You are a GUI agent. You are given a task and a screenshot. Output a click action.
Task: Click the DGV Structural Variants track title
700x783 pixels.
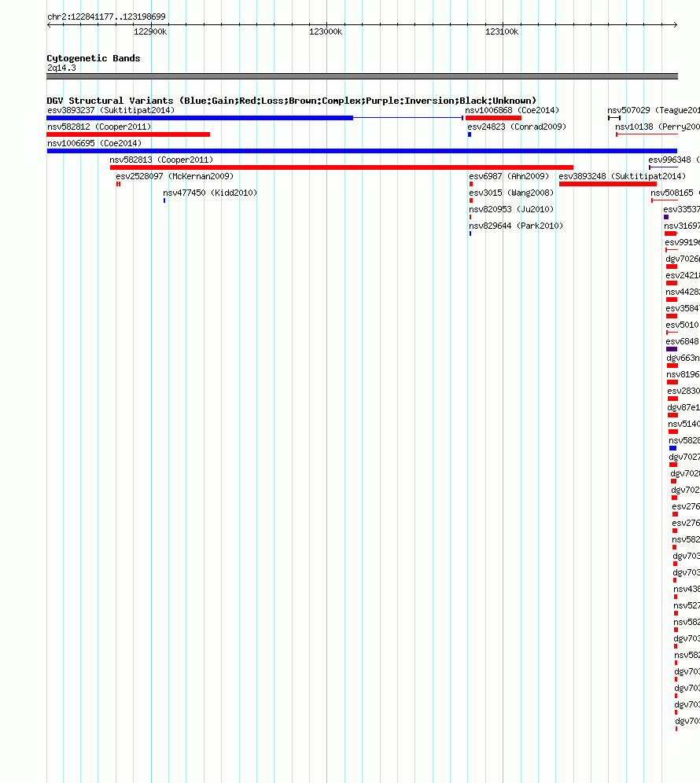[x=291, y=101]
